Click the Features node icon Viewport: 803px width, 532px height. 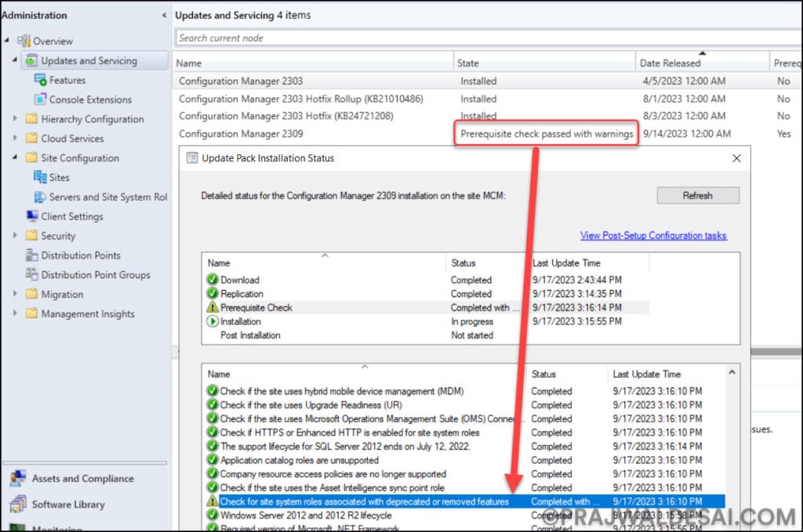pos(40,80)
